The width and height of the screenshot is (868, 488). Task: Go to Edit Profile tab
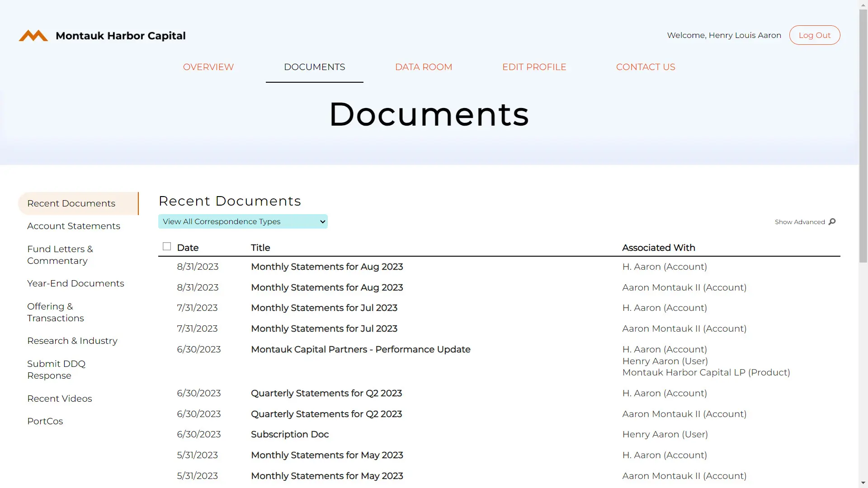click(x=534, y=67)
